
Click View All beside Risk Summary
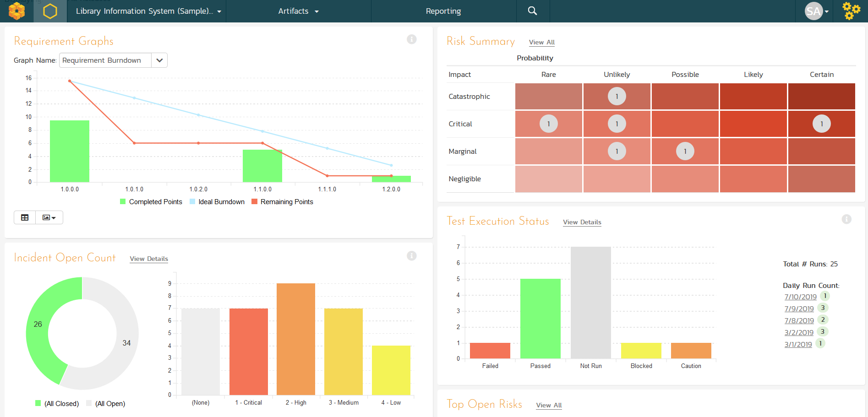coord(541,42)
